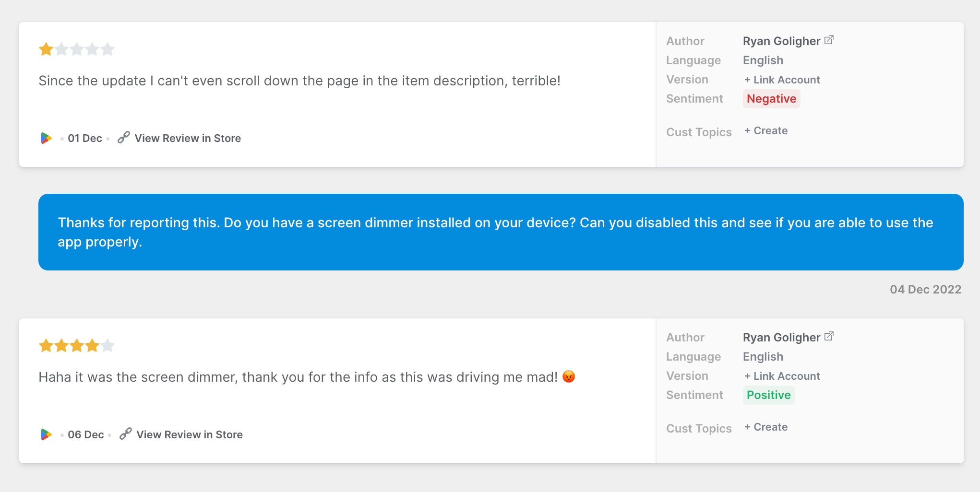
Task: Click the Positive sentiment badge
Action: coord(769,395)
